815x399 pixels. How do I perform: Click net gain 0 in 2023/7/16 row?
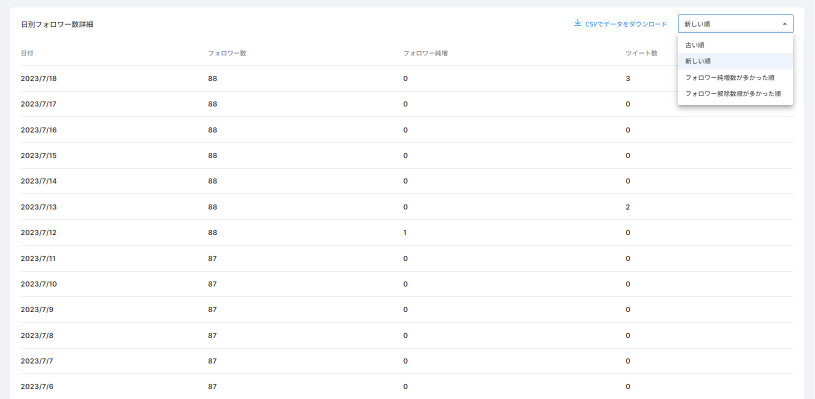coord(405,130)
